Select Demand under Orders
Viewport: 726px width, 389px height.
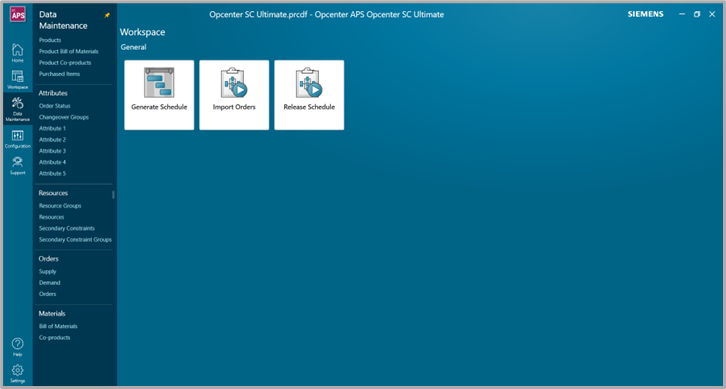coord(50,282)
